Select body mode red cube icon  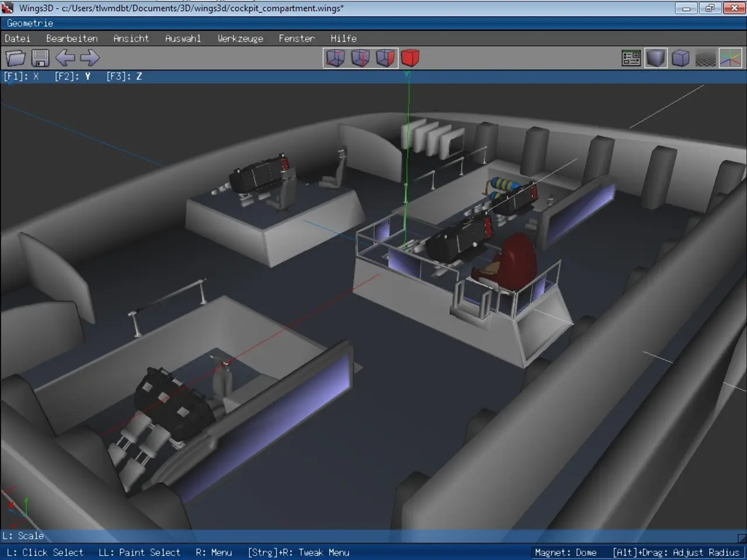(410, 58)
